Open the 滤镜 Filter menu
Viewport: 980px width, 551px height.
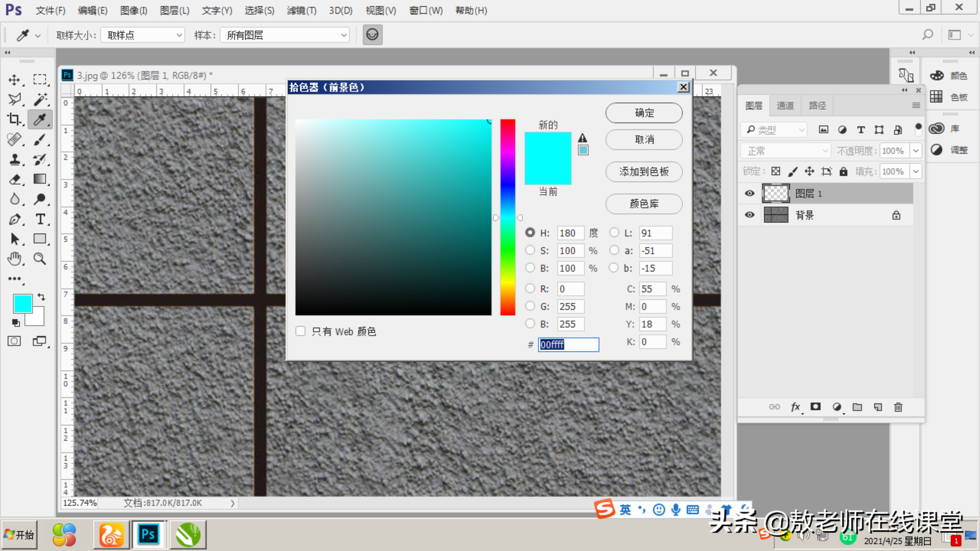pyautogui.click(x=301, y=11)
